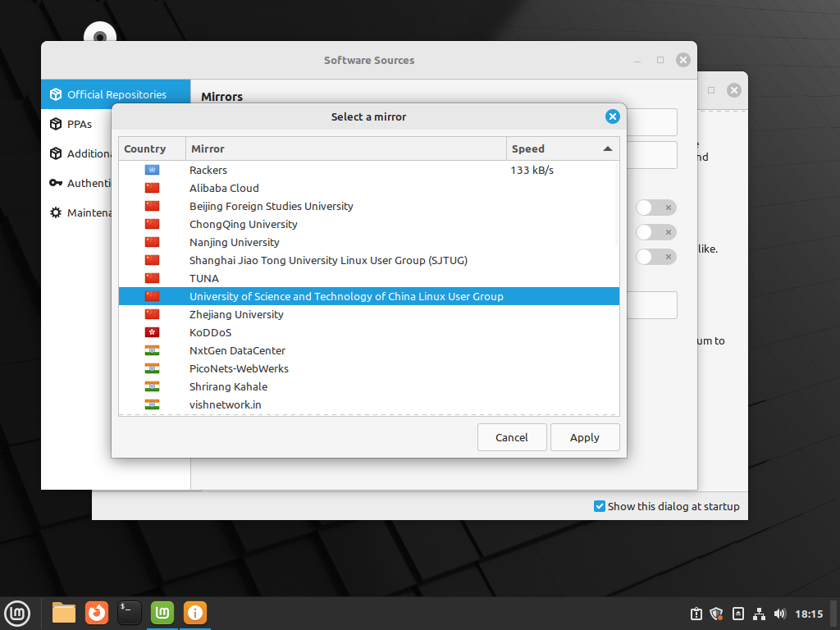Toggle the third optional sources switch

coord(656,257)
